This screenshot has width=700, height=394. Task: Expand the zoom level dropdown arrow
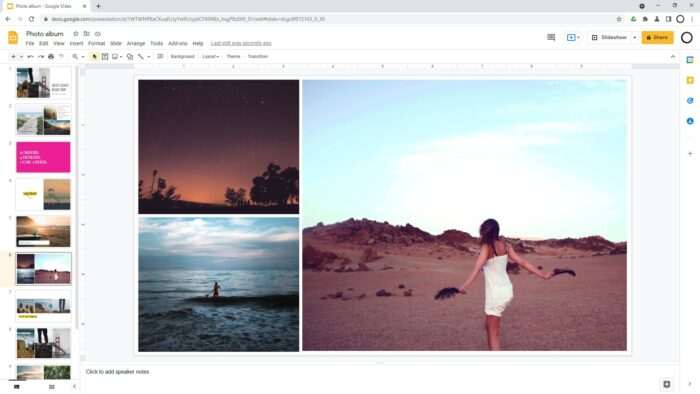(83, 57)
